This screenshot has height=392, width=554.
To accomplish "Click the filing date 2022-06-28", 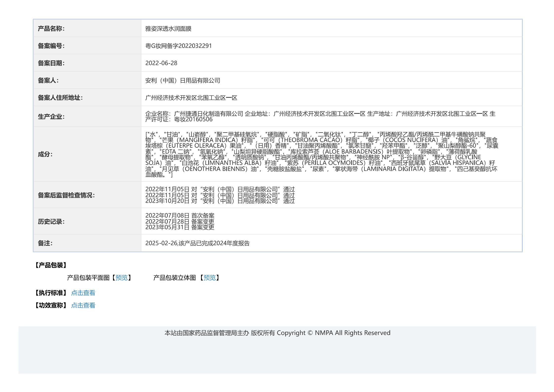I will point(161,63).
